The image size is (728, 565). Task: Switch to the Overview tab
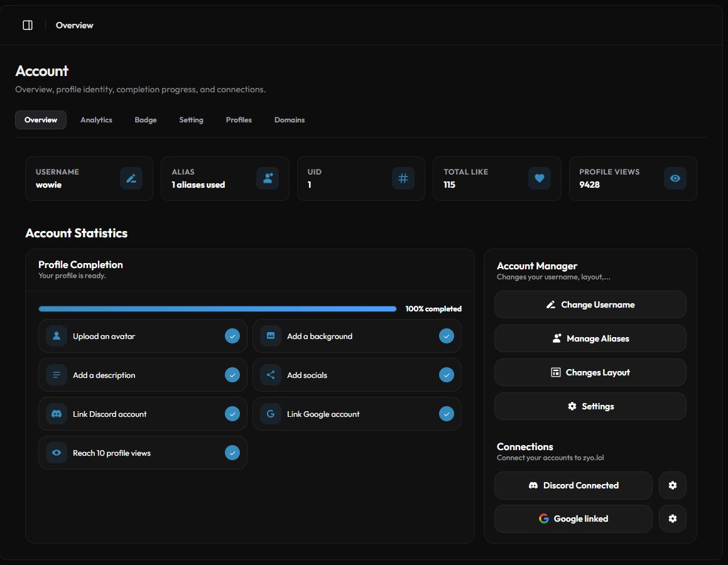point(41,120)
